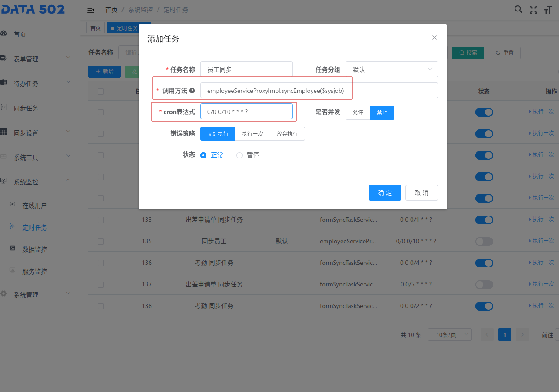Screen dimensions: 559x392
Task: Select the 正常 status radio button
Action: click(203, 155)
